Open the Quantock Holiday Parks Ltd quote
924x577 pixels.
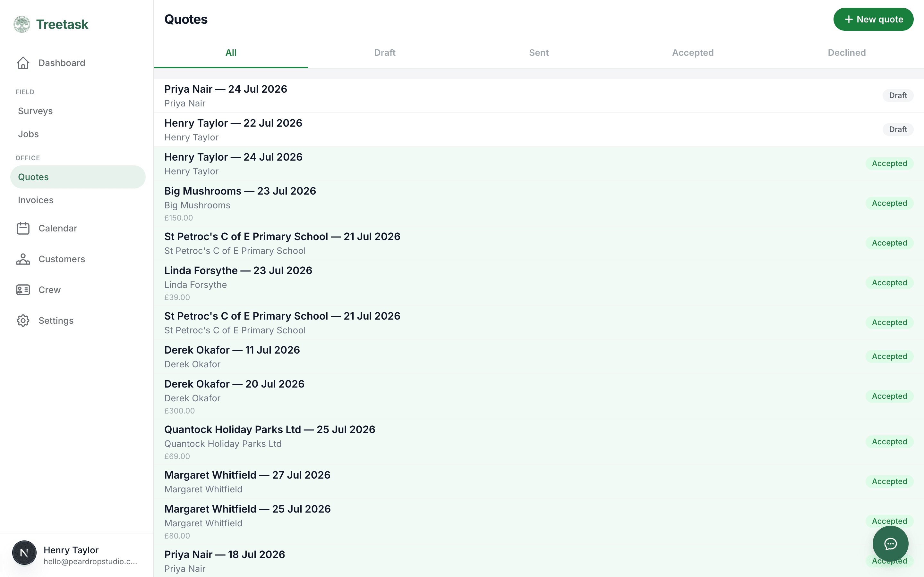[x=539, y=442]
